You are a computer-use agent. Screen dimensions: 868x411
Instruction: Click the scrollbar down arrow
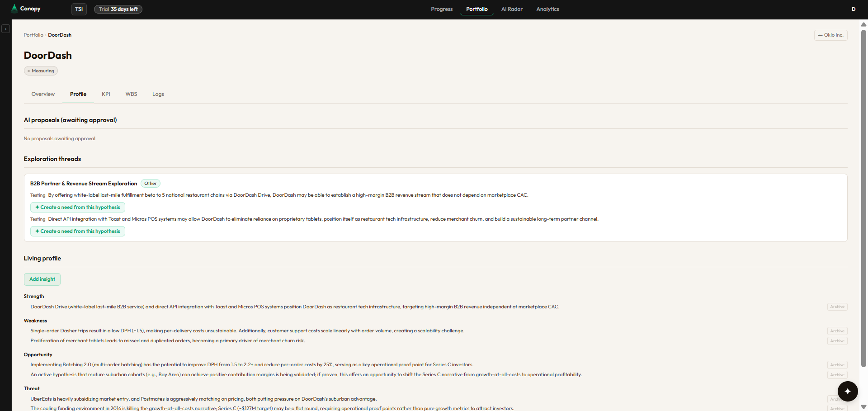(863, 407)
